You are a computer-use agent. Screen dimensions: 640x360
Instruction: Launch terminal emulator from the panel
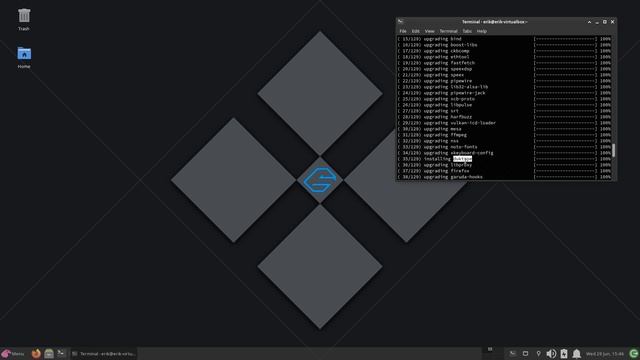[61, 353]
